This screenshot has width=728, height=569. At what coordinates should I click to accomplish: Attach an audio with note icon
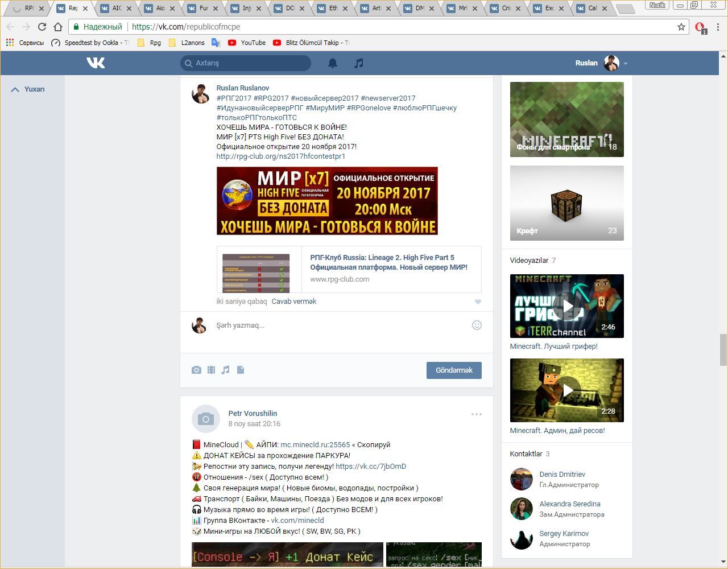tap(225, 370)
